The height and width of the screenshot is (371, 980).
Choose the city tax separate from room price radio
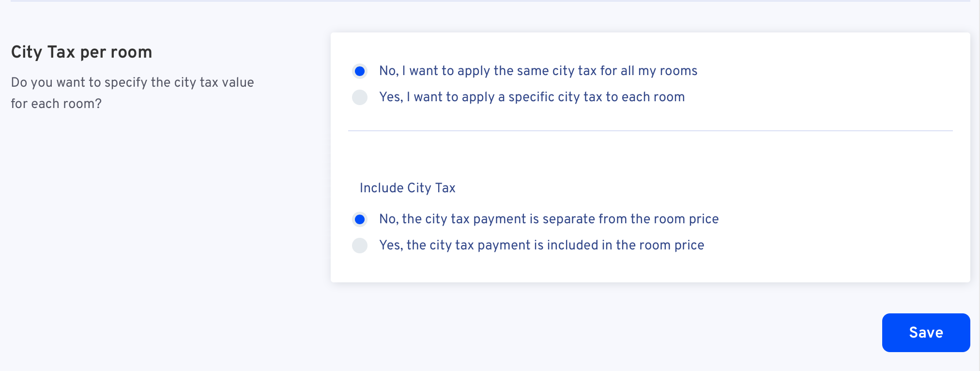[x=360, y=219]
